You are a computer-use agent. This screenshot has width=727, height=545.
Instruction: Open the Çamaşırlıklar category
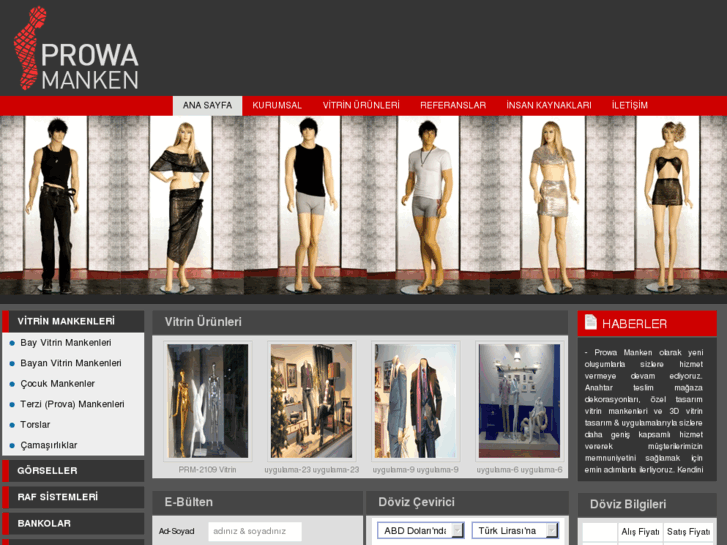[x=48, y=445]
